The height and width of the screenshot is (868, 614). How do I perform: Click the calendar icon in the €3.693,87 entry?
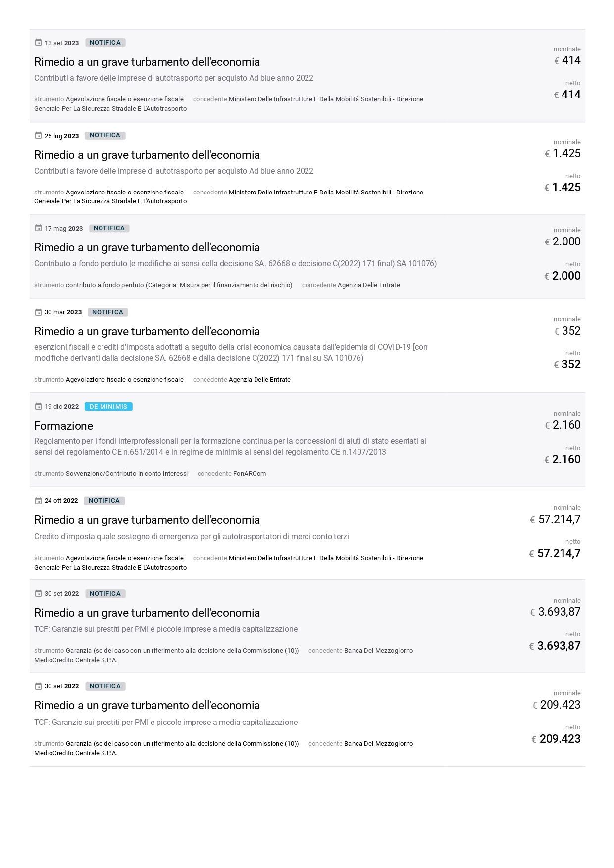click(x=38, y=594)
